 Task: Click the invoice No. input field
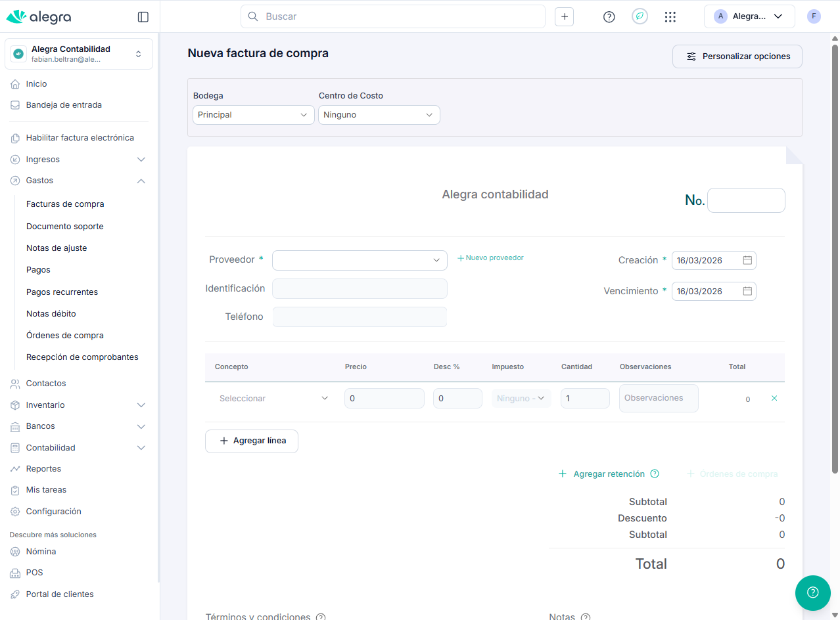coord(745,200)
